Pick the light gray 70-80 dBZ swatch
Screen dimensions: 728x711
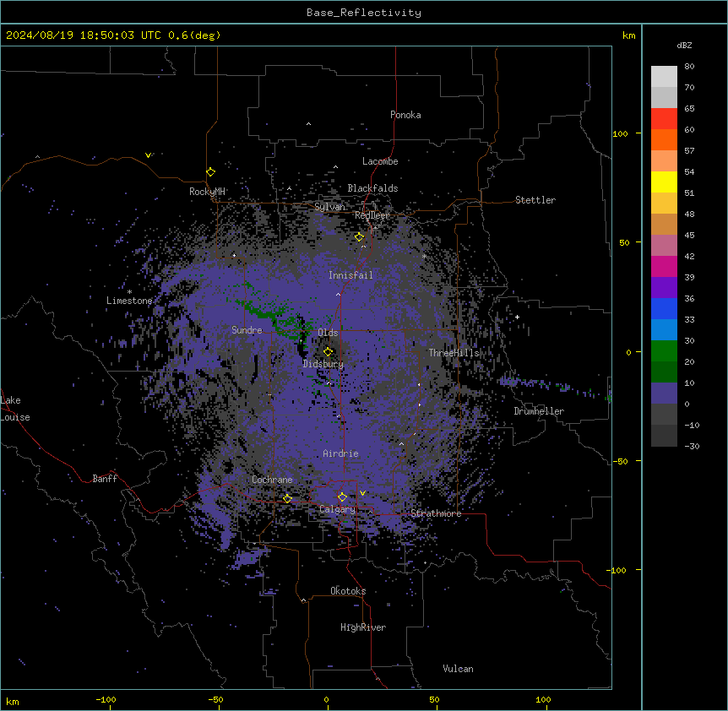[664, 77]
